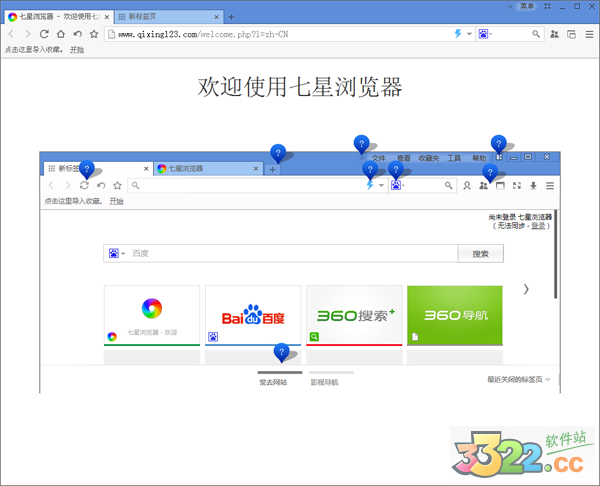The height and width of the screenshot is (486, 600).
Task: Select the 影视导航 tab in the preview
Action: point(324,382)
